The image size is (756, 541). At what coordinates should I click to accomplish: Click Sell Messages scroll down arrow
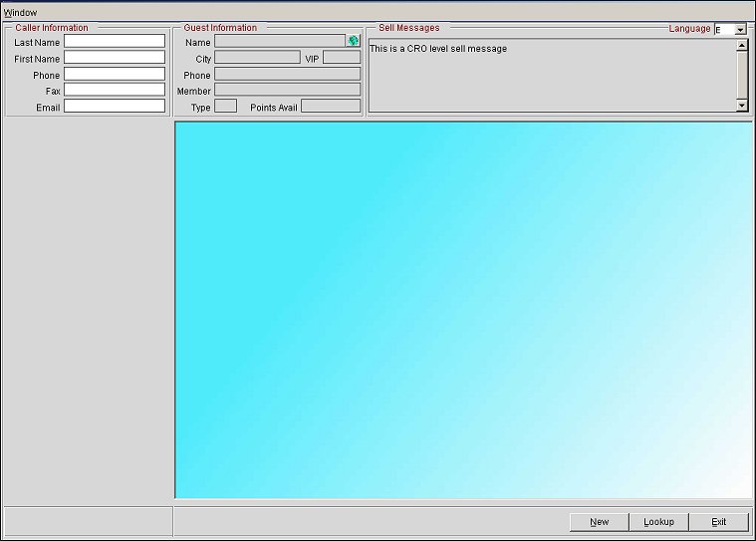(742, 105)
